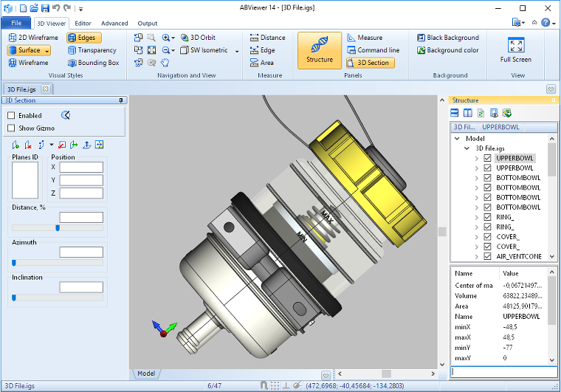Toggle the Bounding Box display
This screenshot has height=392, width=561.
tap(94, 63)
